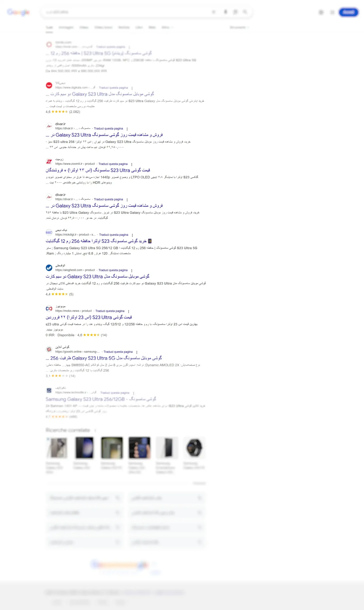Open mobo.news S23 Ultra result title
The width and height of the screenshot is (364, 610).
pyautogui.click(x=89, y=317)
